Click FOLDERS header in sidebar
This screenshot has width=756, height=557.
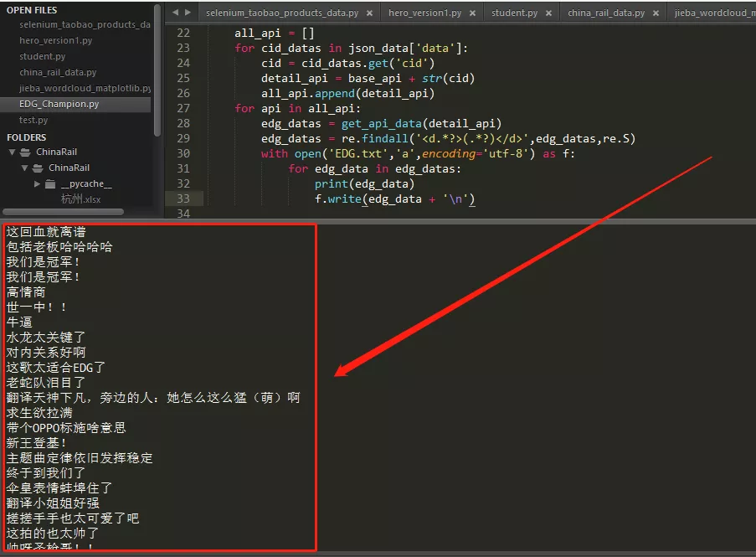pos(27,137)
